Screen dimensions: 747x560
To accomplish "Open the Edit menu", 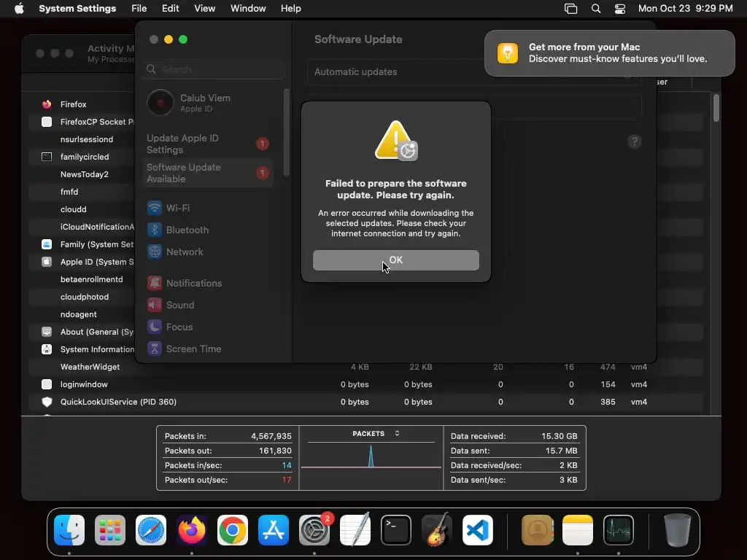I will [170, 9].
